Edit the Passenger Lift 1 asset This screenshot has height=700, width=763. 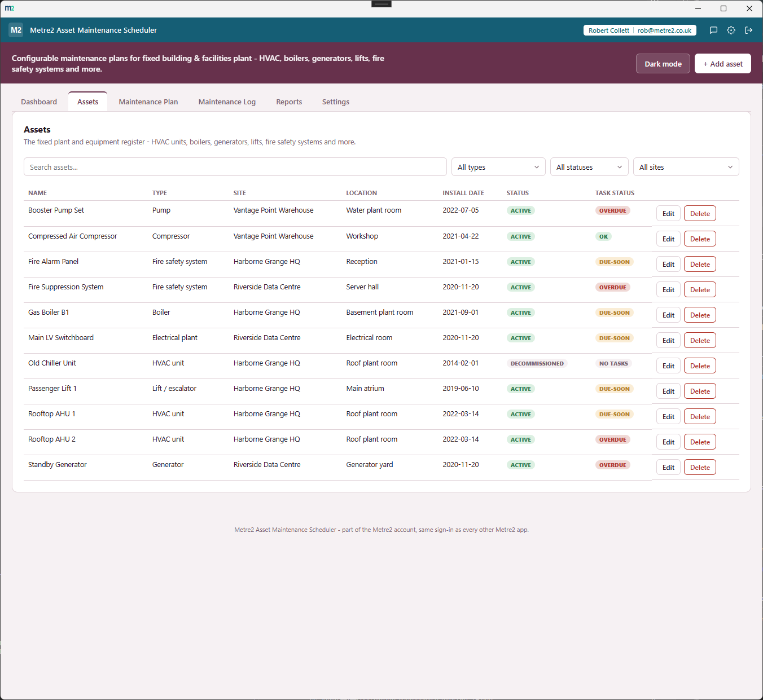coord(668,391)
